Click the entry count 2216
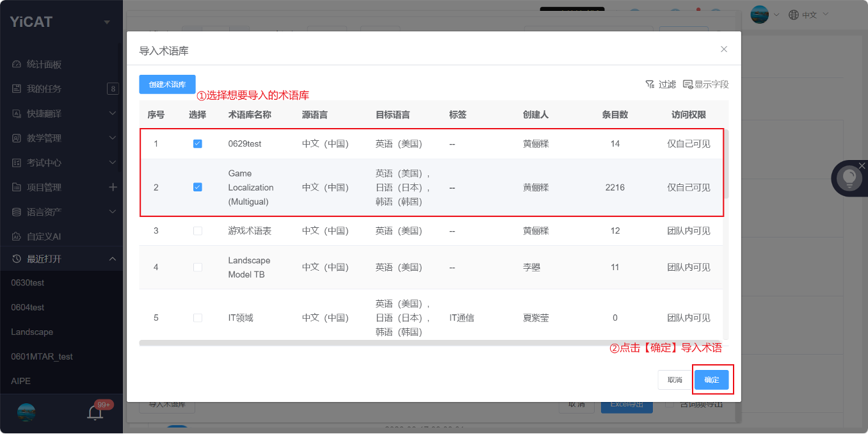Viewport: 868px width, 434px height. tap(615, 188)
